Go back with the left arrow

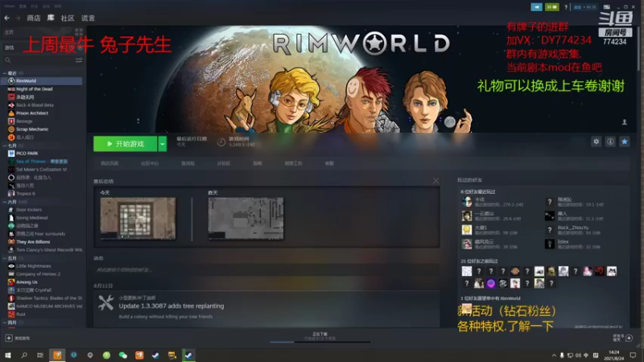(x=7, y=18)
